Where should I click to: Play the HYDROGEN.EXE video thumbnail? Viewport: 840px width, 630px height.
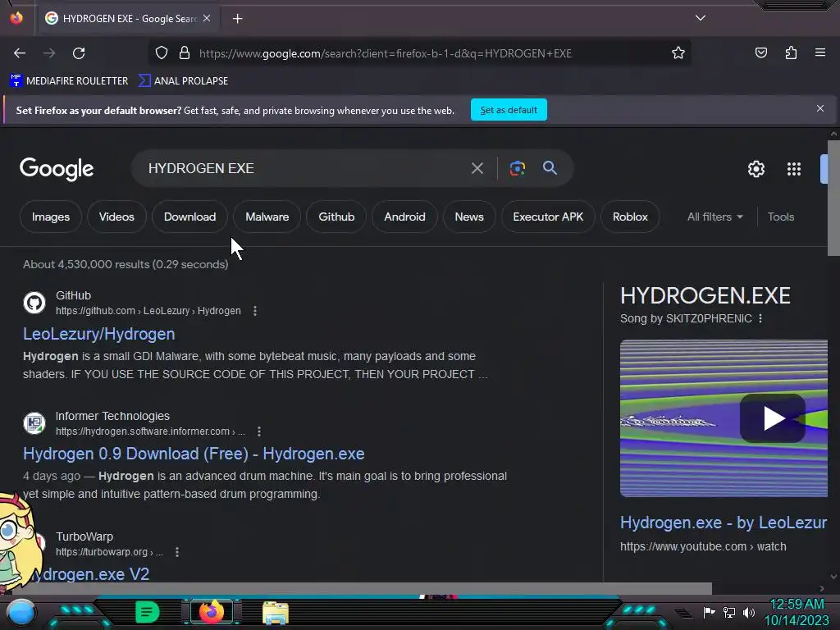(772, 418)
